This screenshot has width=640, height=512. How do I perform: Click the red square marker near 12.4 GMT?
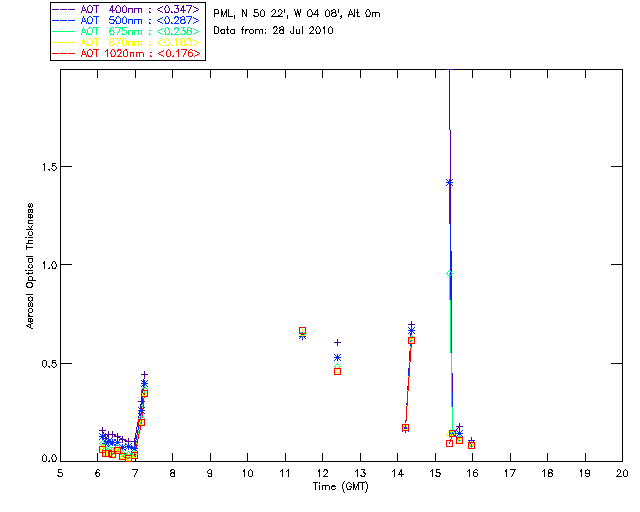(x=338, y=372)
